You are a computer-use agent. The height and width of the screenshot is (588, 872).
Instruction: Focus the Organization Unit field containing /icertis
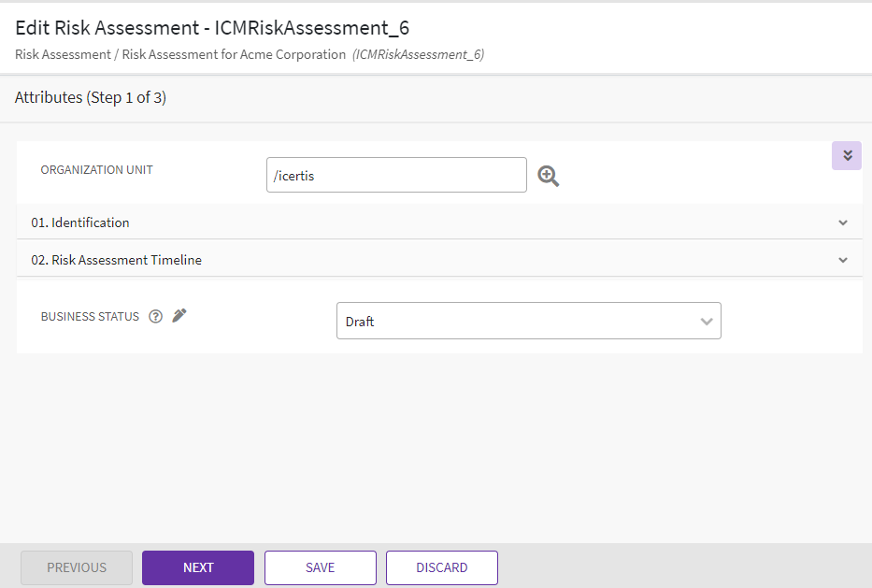tap(395, 175)
